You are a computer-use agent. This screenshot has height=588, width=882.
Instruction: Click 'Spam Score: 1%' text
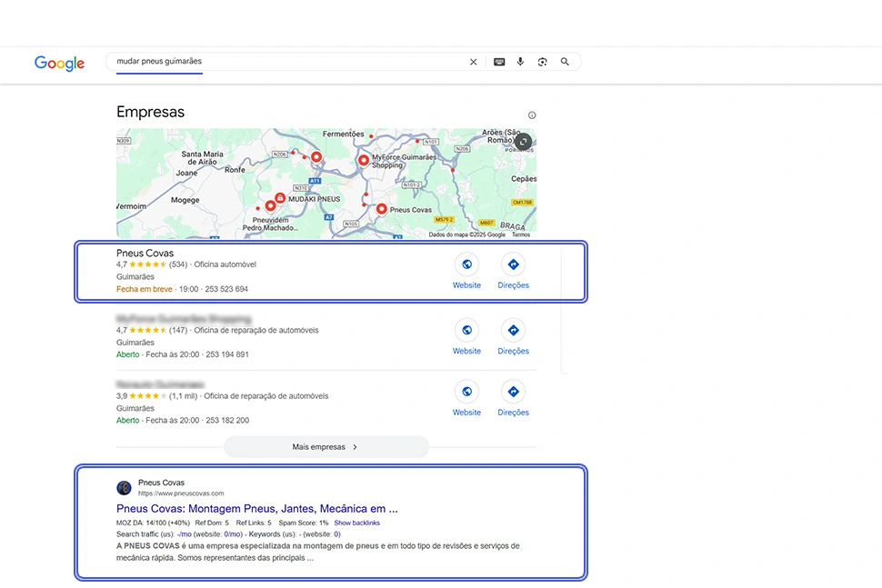coord(303,523)
